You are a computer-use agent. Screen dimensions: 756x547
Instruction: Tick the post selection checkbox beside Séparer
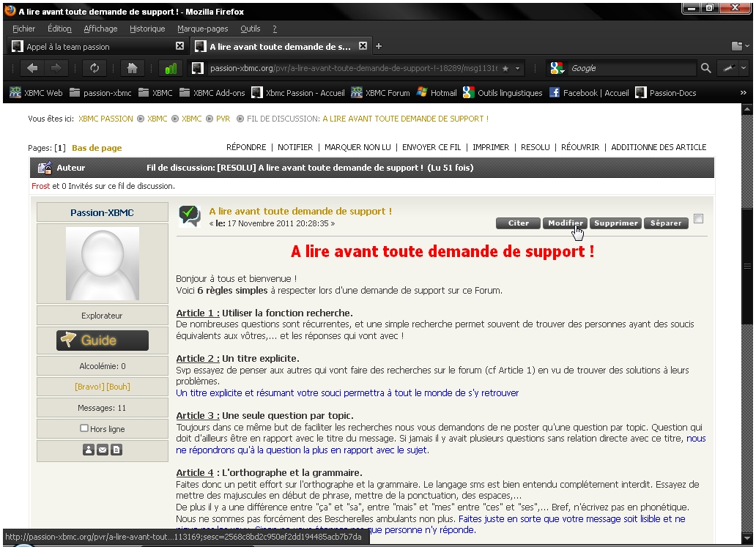click(x=698, y=219)
